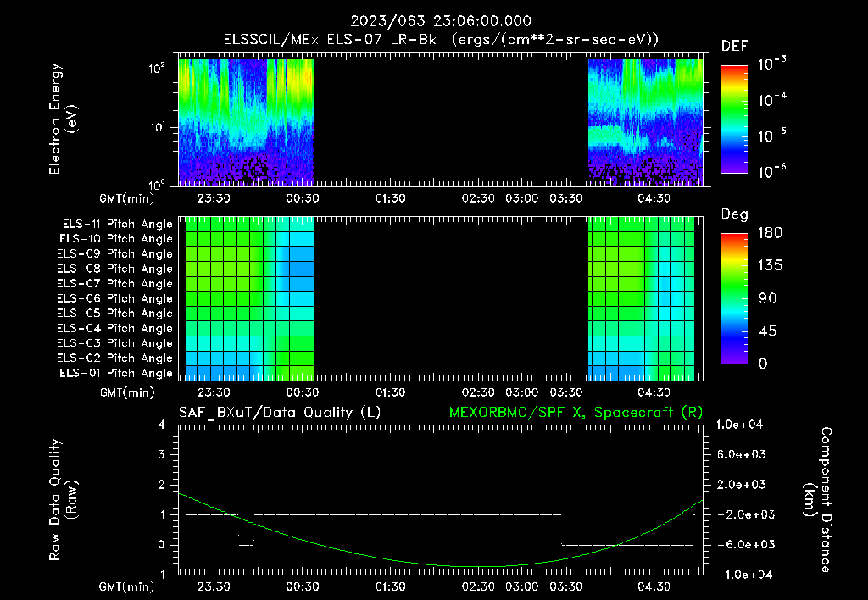The width and height of the screenshot is (868, 600).
Task: Click the ELS-05 Pitch Angle row label
Action: [x=115, y=314]
